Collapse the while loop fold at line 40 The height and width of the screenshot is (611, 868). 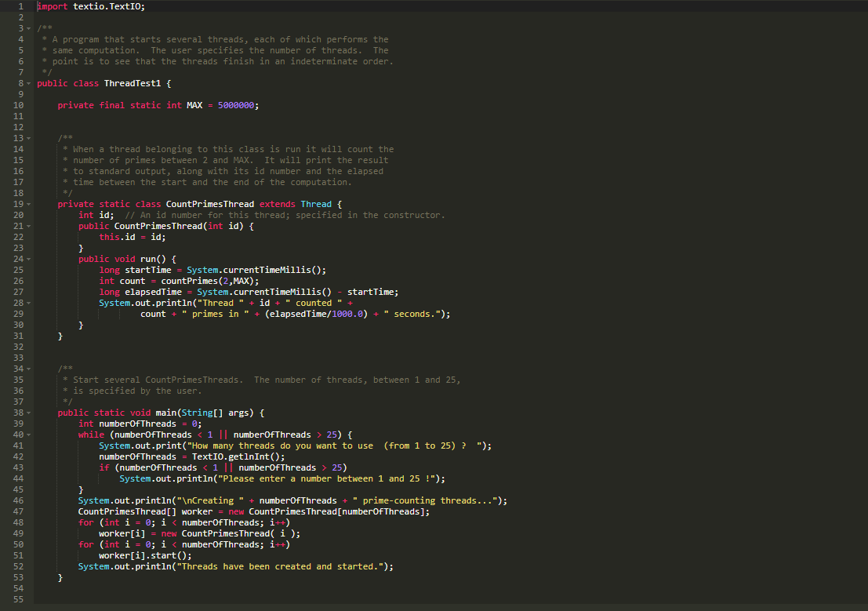(28, 435)
